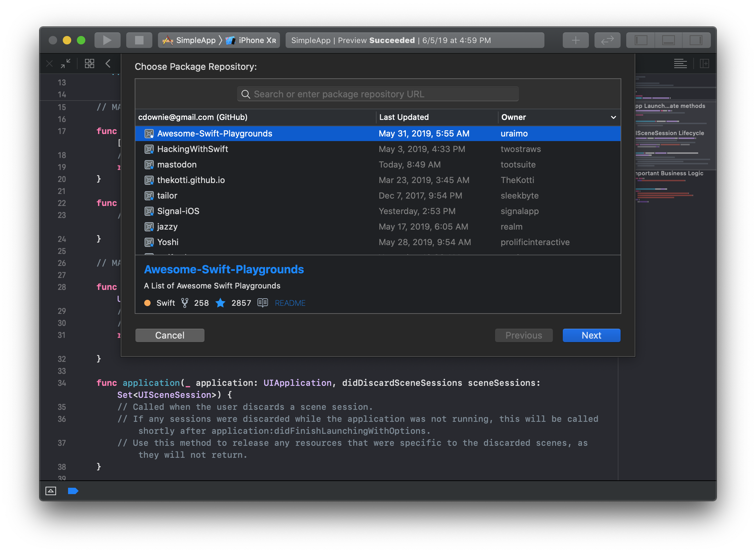Click the thekotti.github.io package icon
756x553 pixels.
coord(149,180)
